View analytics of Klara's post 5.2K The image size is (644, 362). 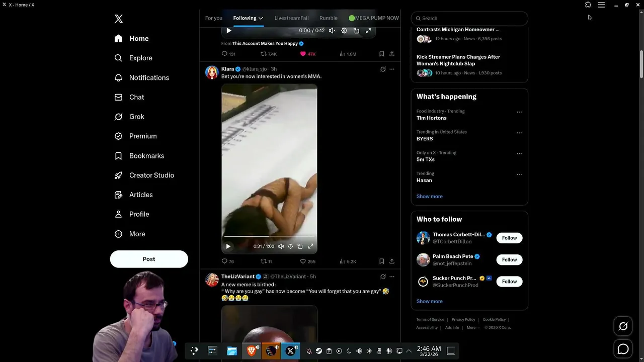[x=348, y=261]
